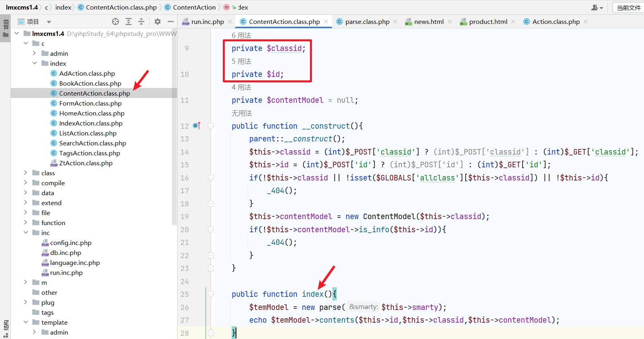Select db.inc.php in the project tree
This screenshot has width=644, height=339.
(x=61, y=253)
